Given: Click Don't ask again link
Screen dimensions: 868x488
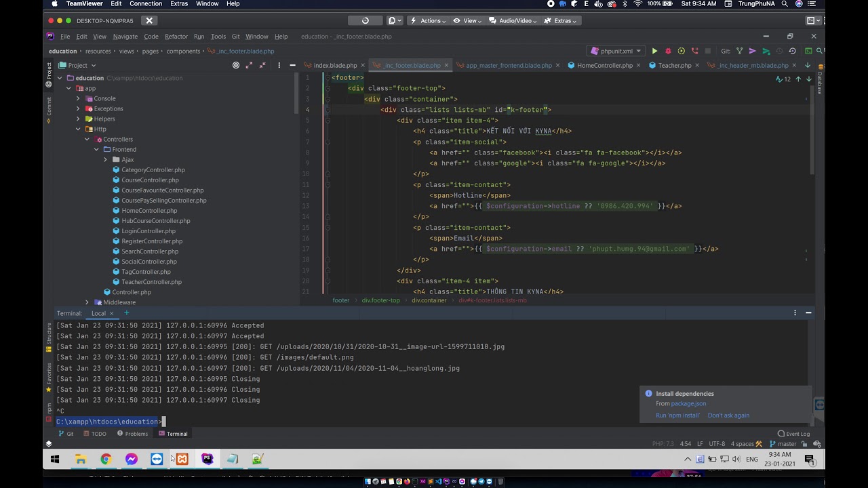Looking at the screenshot, I should coord(728,415).
